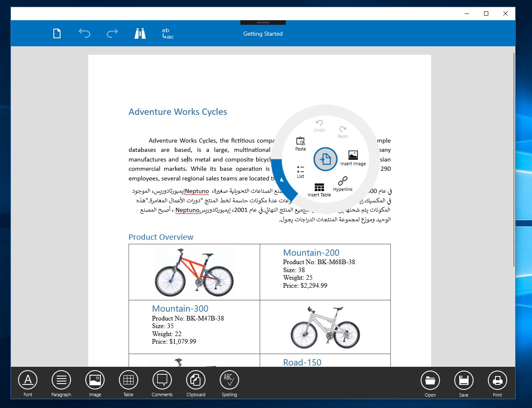Open Find with the binoculars icon
532x408 pixels.
point(140,33)
